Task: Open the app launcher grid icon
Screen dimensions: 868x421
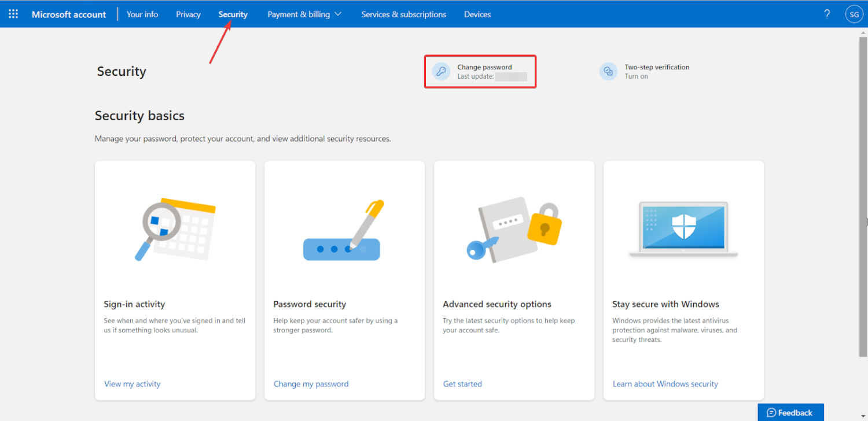Action: [x=13, y=14]
